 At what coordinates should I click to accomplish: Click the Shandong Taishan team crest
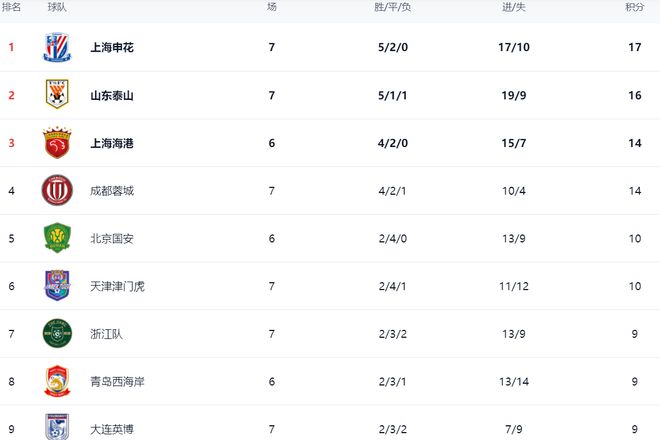57,94
